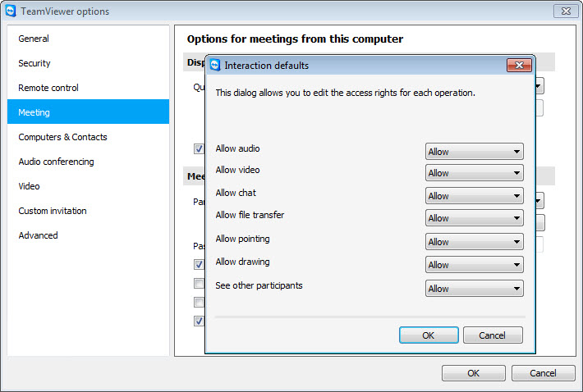Image resolution: width=583 pixels, height=392 pixels.
Task: Click the 'Allow audio' label text
Action: coord(237,148)
